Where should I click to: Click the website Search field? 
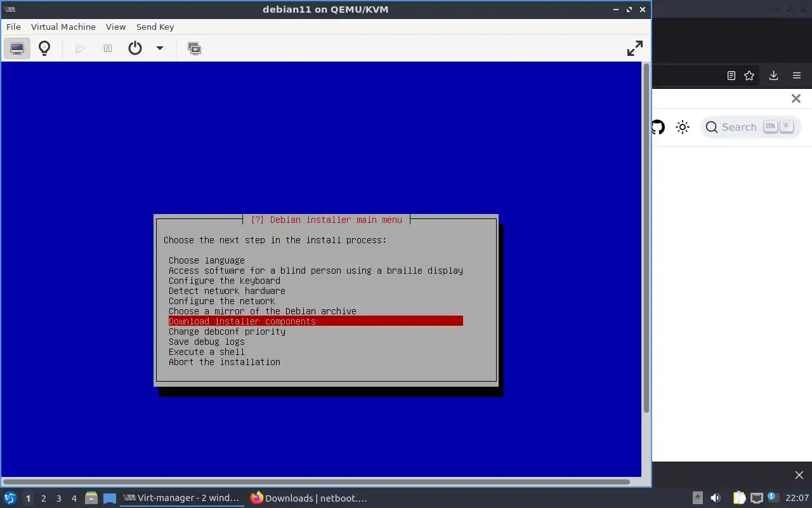[750, 127]
